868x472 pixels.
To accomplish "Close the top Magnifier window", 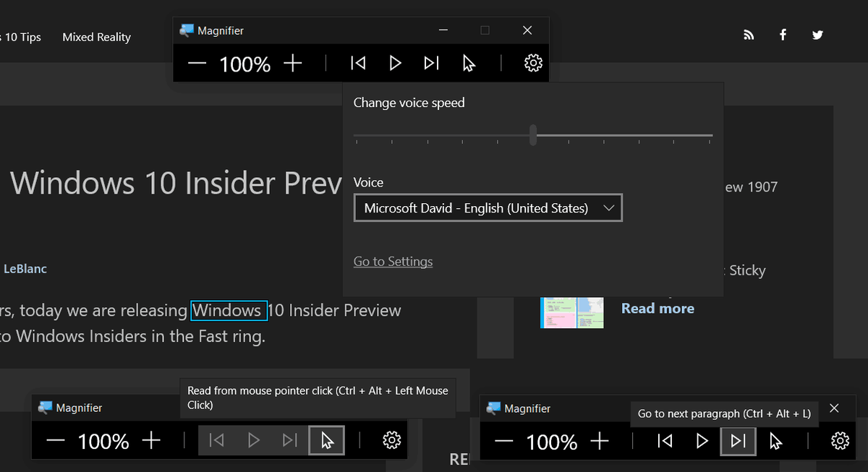I will (527, 30).
